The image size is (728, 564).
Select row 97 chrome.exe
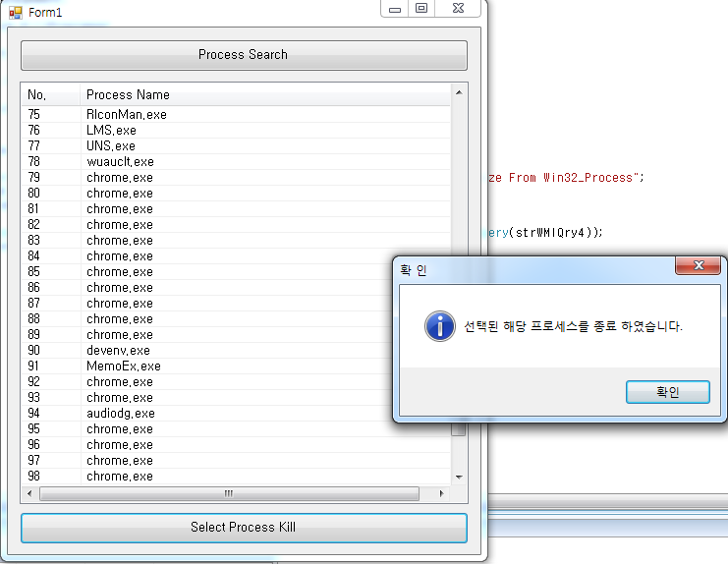pyautogui.click(x=236, y=461)
